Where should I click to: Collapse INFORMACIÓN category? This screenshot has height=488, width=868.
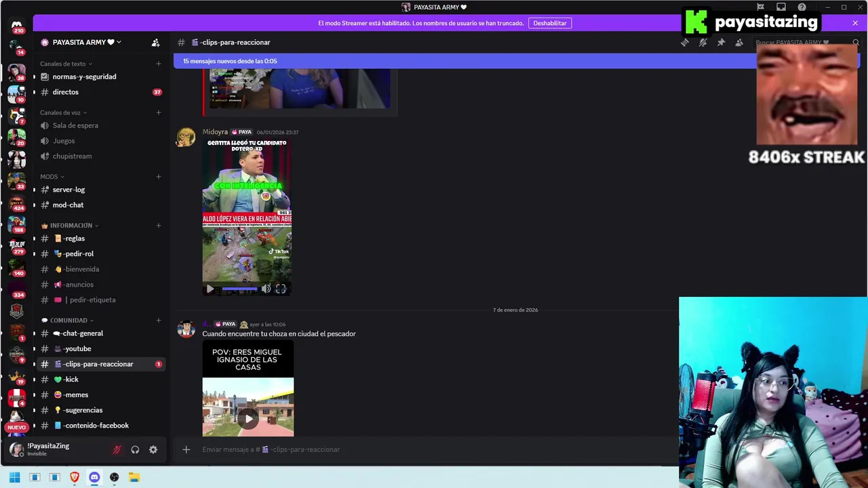tap(70, 226)
